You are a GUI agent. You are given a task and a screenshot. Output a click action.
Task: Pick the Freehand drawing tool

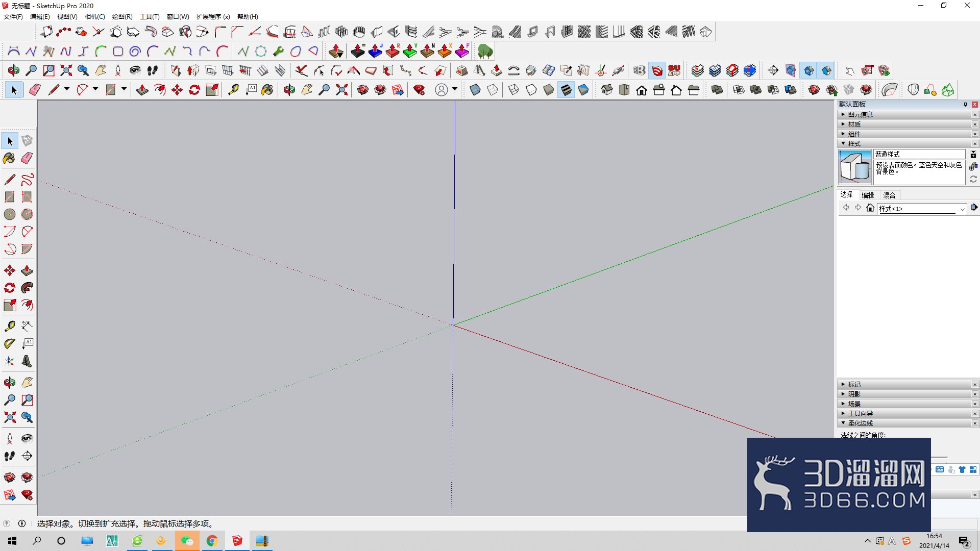click(x=27, y=180)
